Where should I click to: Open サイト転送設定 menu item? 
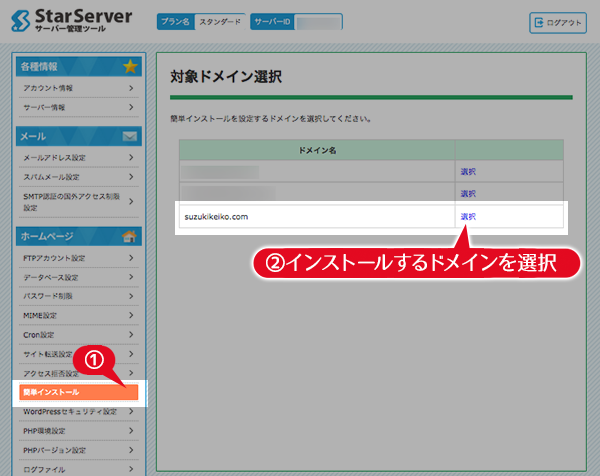click(78, 354)
